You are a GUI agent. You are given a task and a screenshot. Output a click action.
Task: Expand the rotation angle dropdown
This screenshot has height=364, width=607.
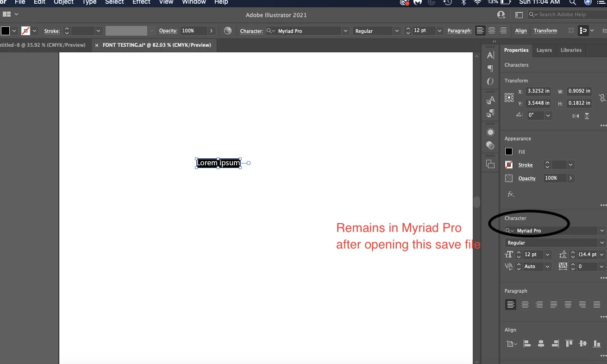(549, 115)
